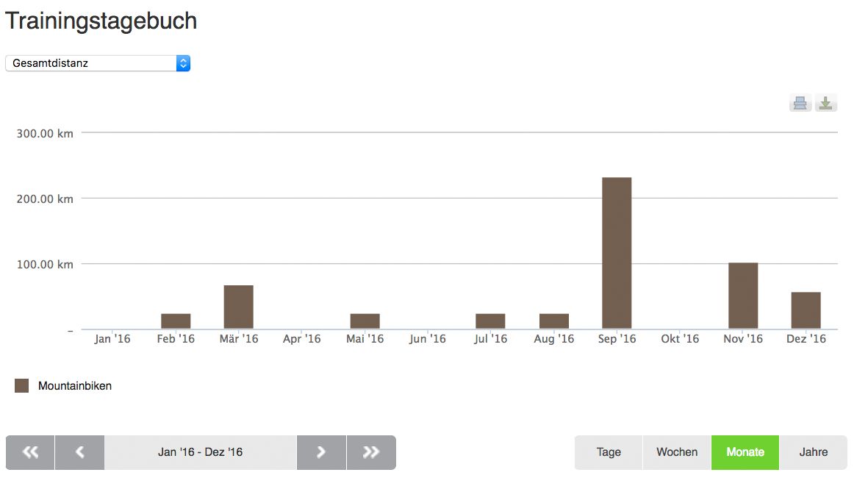Click the Mountainbiken legend label

click(x=75, y=385)
